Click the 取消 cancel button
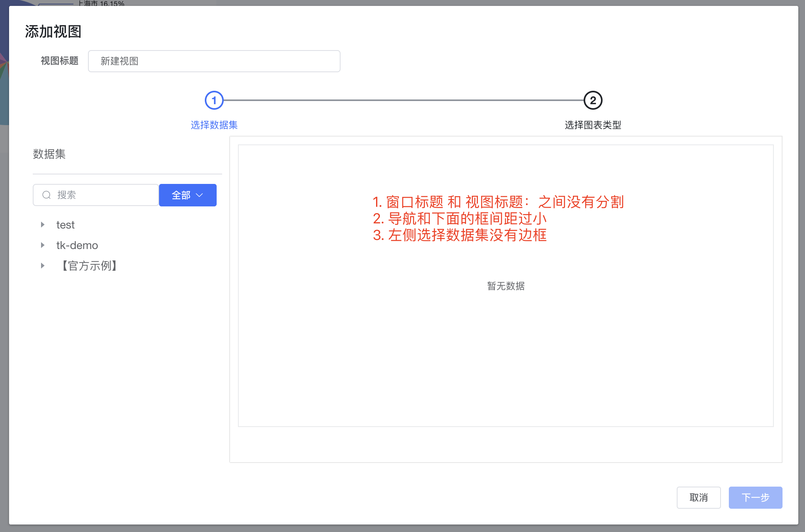Screen dimensions: 805x532 point(698,498)
